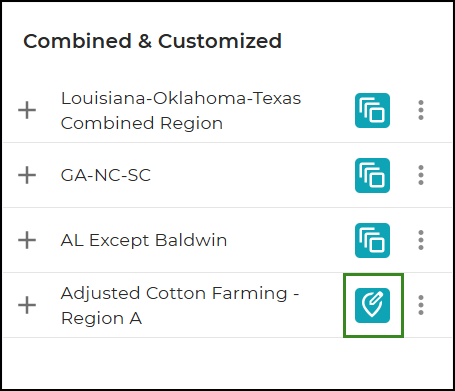The width and height of the screenshot is (455, 391).
Task: Click the blank space between AL Except Baldwin and its icon
Action: [x=291, y=240]
